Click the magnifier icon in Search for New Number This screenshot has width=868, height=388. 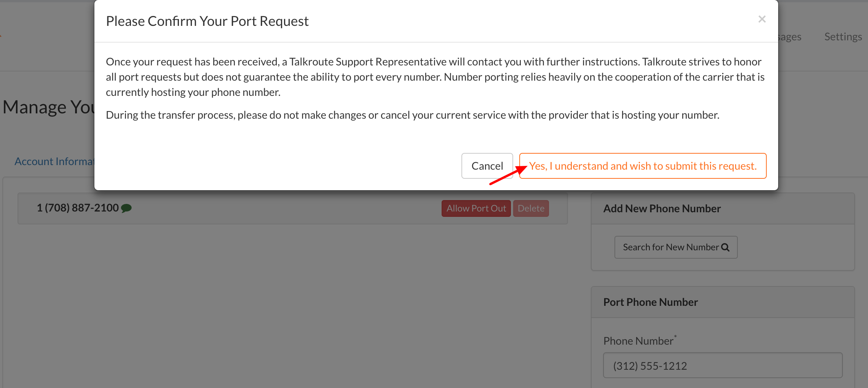(x=725, y=247)
